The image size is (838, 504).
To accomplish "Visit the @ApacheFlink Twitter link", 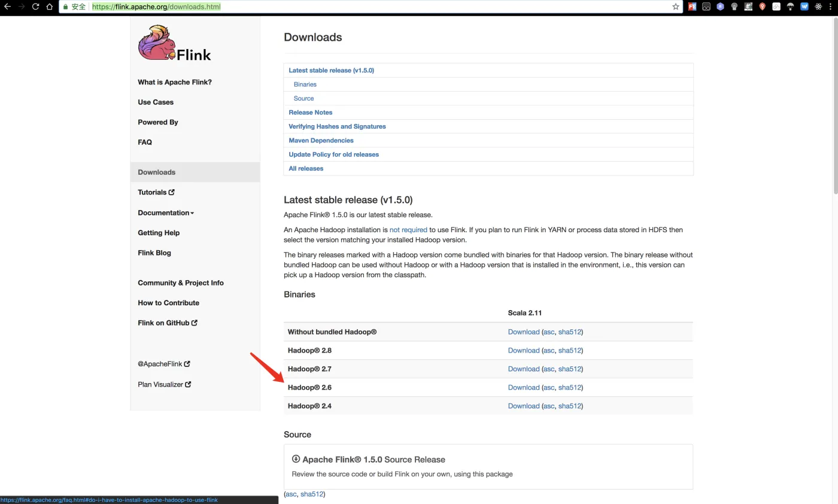I will (x=164, y=363).
